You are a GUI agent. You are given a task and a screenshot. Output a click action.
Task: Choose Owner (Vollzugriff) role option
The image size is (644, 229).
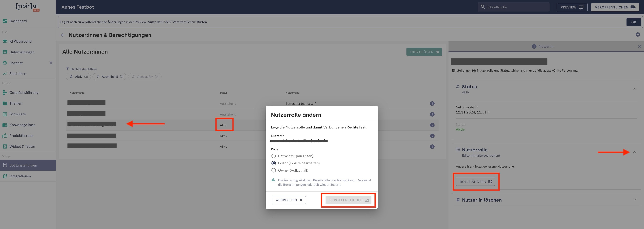(274, 170)
